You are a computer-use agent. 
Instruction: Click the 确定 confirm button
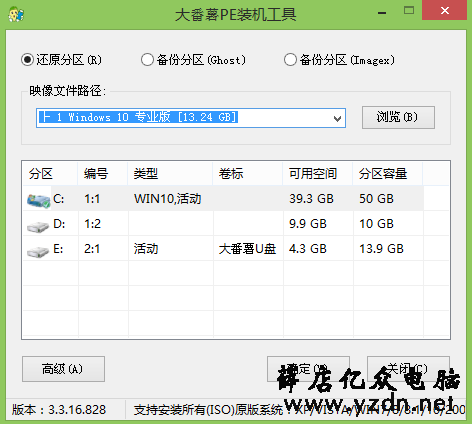(308, 369)
